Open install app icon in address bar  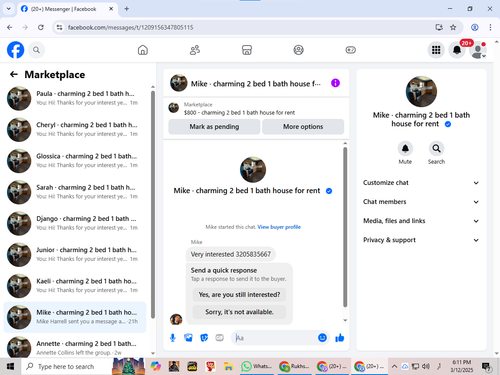point(439,27)
